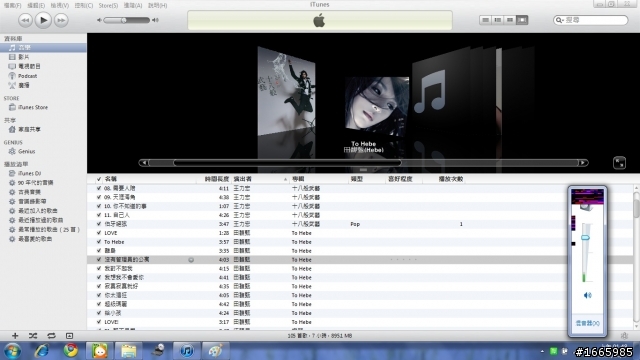The height and width of the screenshot is (360, 640).
Task: Switch to album list view
Action: tap(498, 20)
